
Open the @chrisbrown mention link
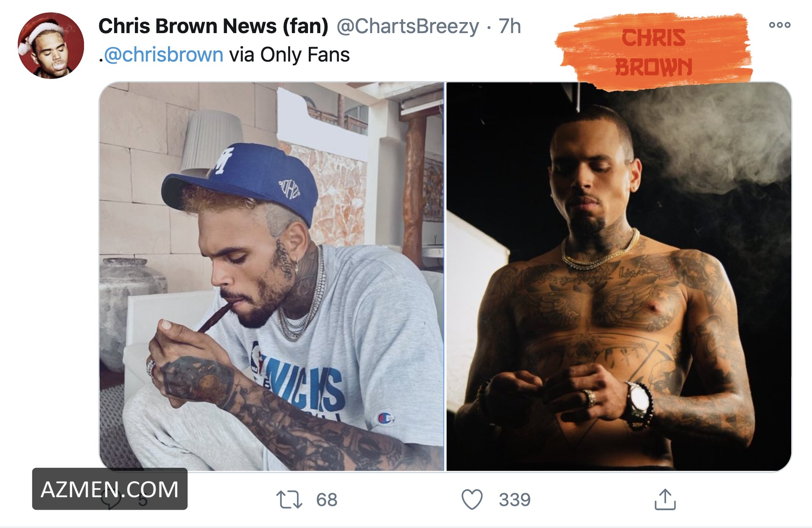[163, 55]
